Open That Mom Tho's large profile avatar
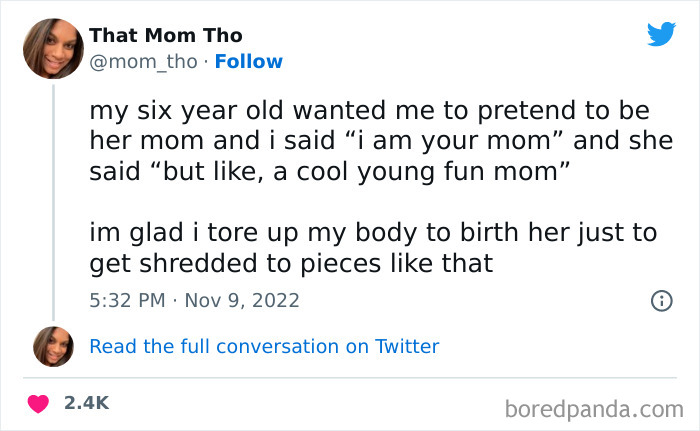700x431 pixels. (54, 48)
